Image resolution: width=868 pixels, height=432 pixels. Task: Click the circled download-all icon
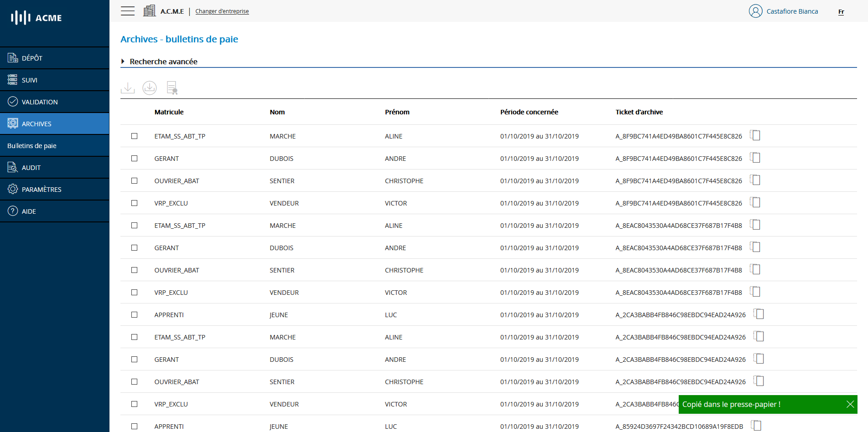pos(150,87)
